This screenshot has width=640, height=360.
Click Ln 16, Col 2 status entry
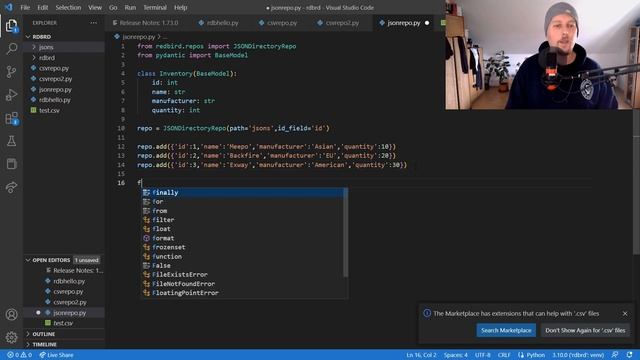[x=421, y=355]
